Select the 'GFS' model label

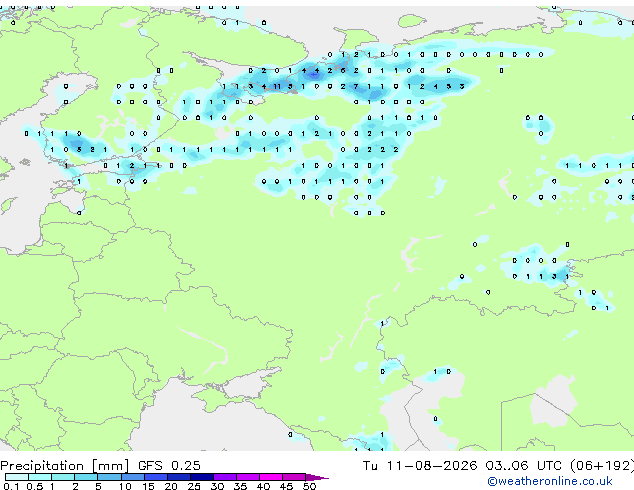coord(150,466)
